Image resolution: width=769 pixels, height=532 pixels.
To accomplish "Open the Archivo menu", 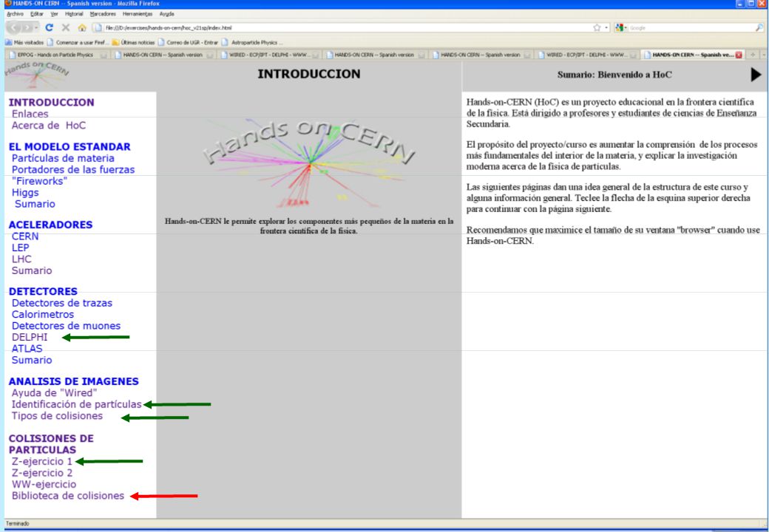I will 16,14.
